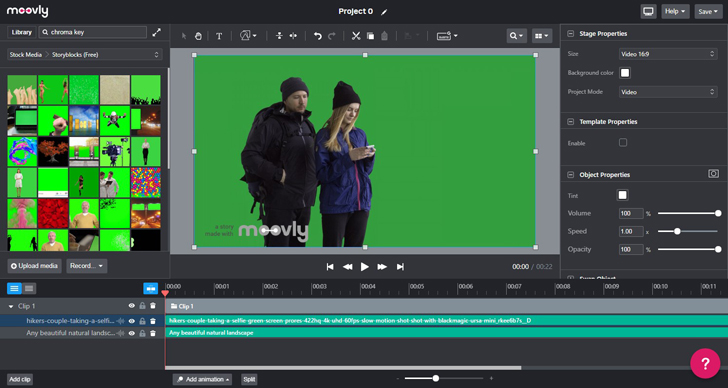728x388 pixels.
Task: Hide the hikers-couple layer
Action: [131, 321]
